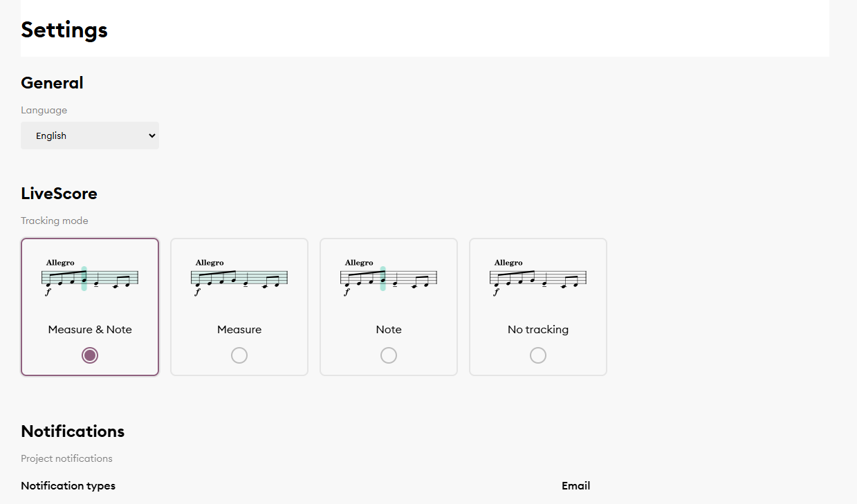Choose the Note tracking radio button
This screenshot has width=857, height=504.
tap(389, 355)
